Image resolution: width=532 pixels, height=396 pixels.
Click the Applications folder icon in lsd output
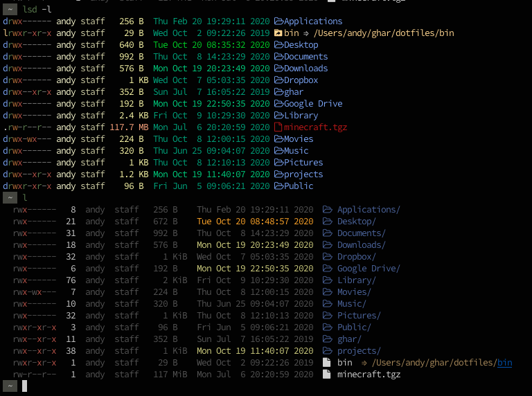(x=278, y=21)
